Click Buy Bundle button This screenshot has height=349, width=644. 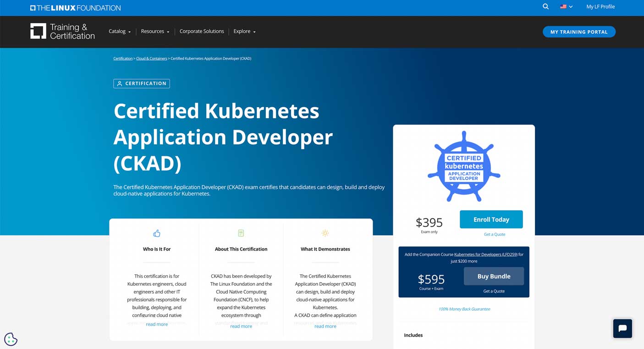pyautogui.click(x=494, y=276)
